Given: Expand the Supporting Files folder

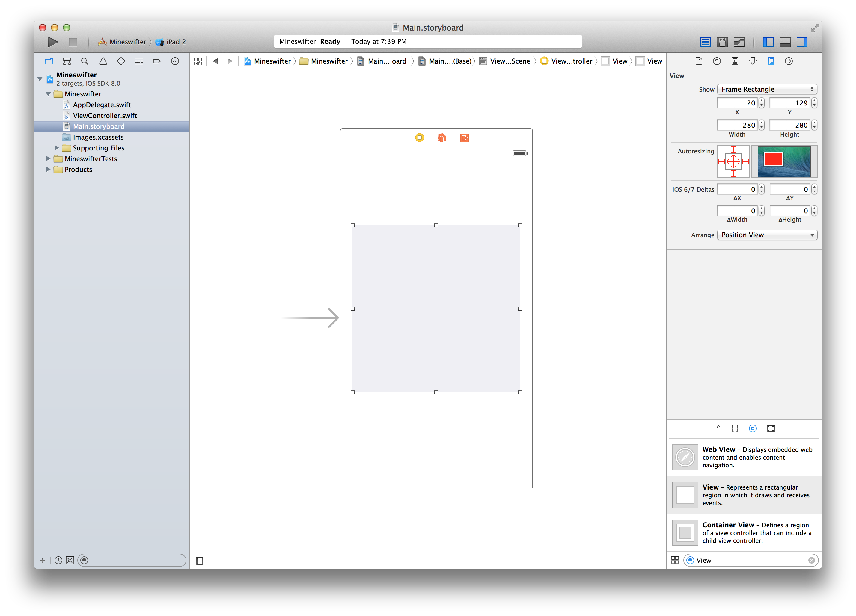Looking at the screenshot, I should 56,148.
